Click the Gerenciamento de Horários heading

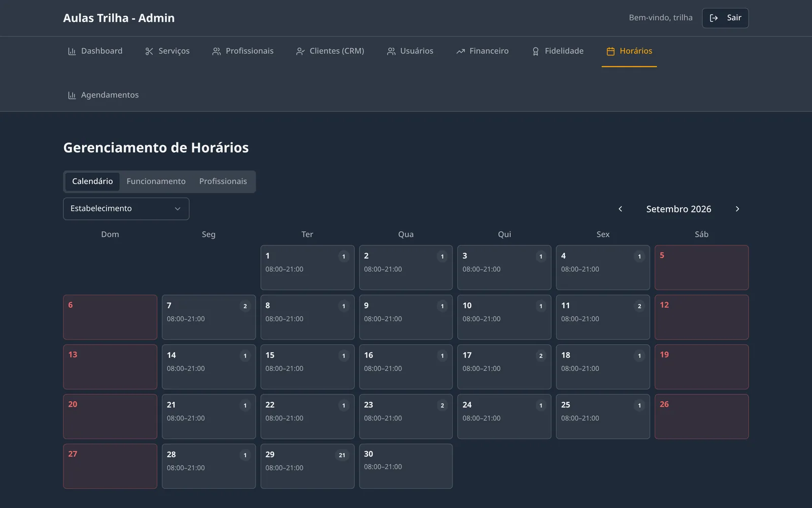point(156,148)
